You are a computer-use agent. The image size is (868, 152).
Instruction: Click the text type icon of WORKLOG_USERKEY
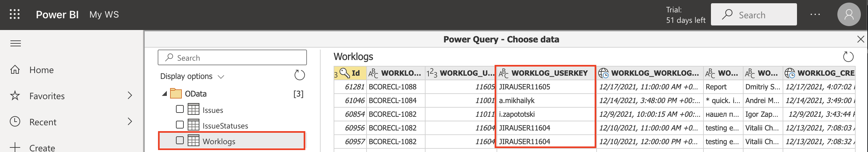[x=503, y=73]
